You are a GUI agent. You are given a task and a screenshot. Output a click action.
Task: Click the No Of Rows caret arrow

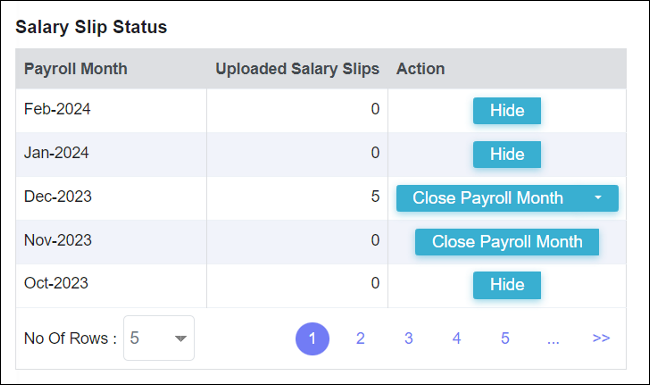pyautogui.click(x=181, y=339)
